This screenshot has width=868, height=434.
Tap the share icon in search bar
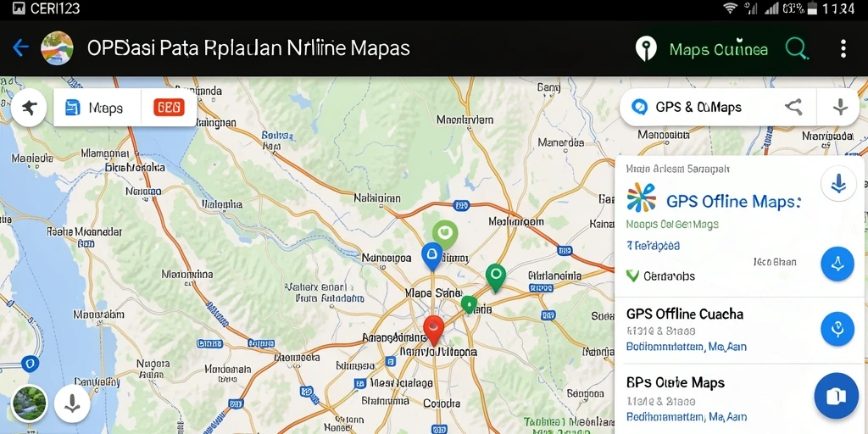[x=793, y=107]
